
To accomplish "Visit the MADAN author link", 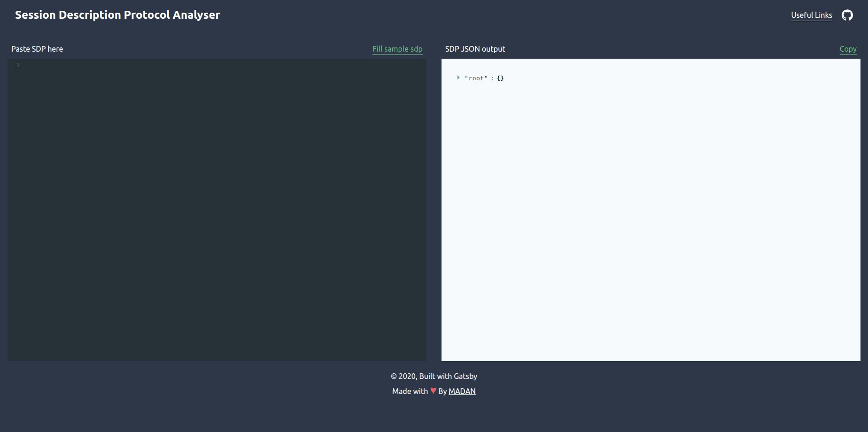I will [x=462, y=391].
